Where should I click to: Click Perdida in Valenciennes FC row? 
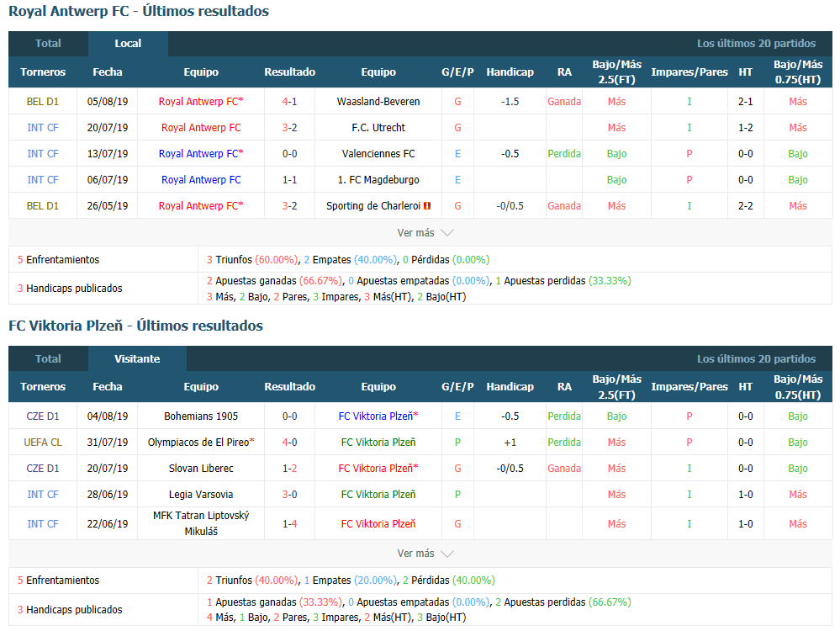pyautogui.click(x=564, y=154)
